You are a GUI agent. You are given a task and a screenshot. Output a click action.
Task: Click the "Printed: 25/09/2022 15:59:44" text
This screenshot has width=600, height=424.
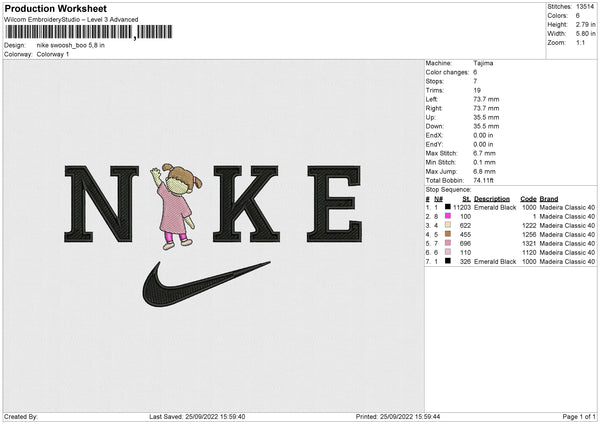[398, 416]
